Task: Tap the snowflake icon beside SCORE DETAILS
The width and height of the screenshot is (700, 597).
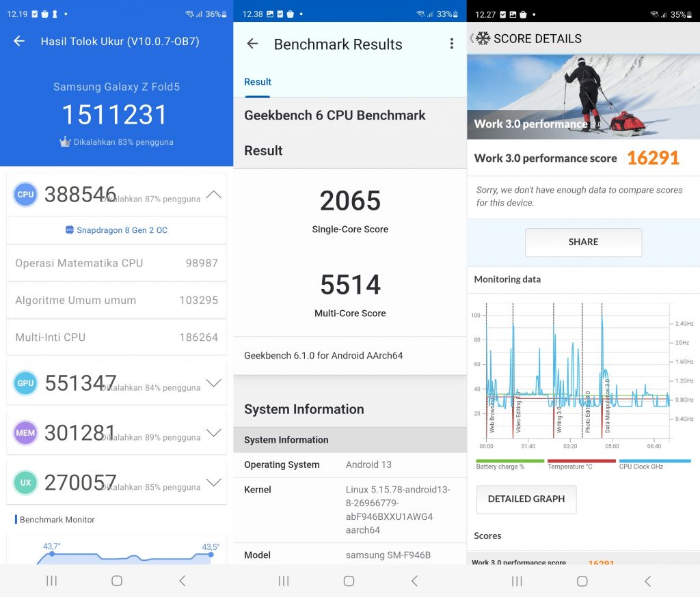Action: point(483,38)
